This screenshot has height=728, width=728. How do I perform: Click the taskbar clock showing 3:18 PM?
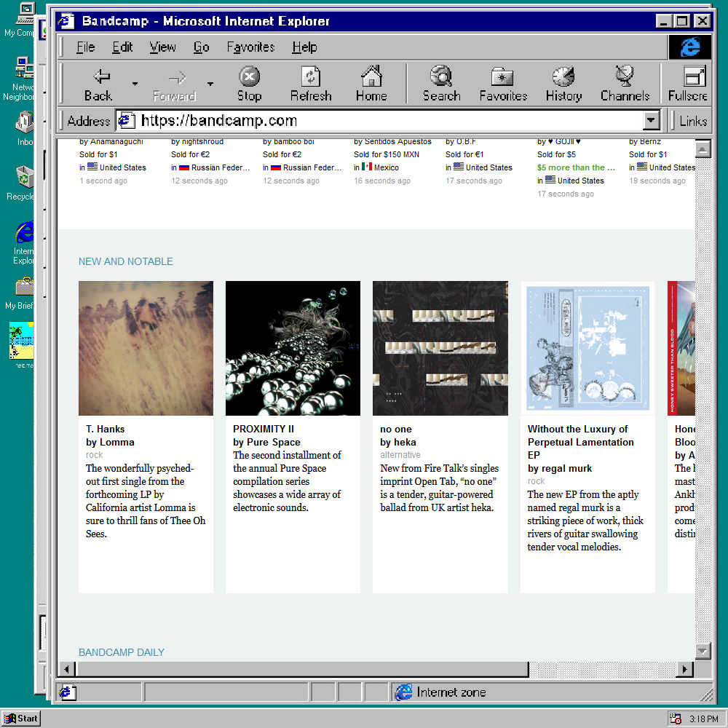(704, 719)
